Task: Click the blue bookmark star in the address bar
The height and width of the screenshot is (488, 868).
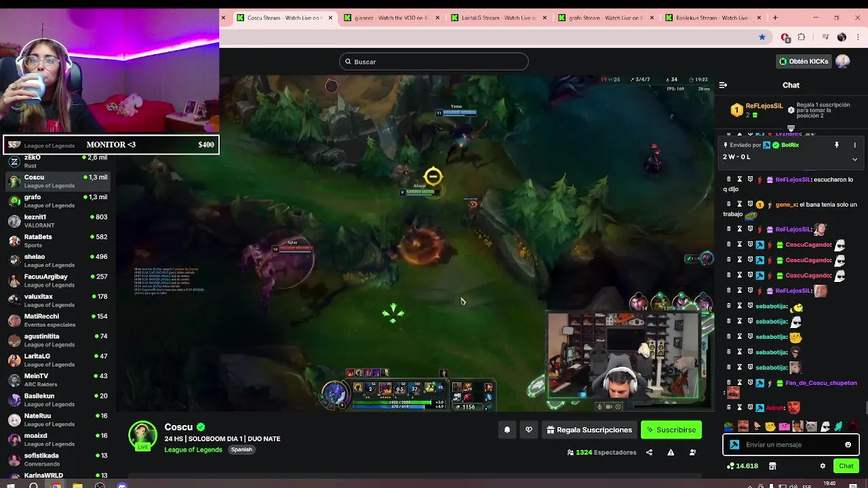Action: click(762, 37)
